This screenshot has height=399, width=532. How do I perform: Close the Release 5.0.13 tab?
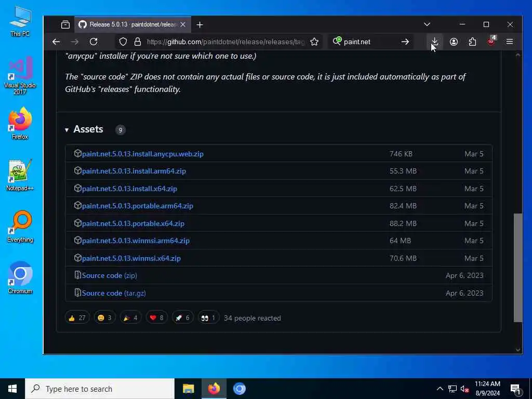tap(183, 24)
